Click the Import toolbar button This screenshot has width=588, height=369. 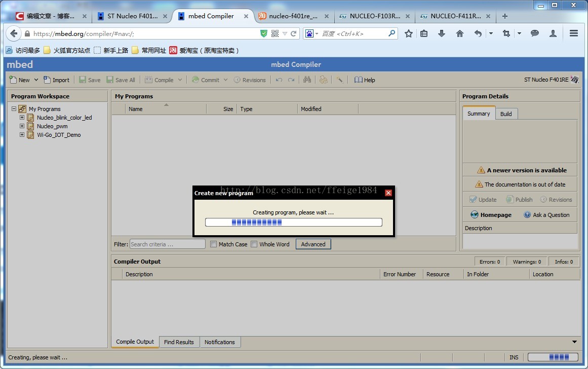[x=57, y=80]
